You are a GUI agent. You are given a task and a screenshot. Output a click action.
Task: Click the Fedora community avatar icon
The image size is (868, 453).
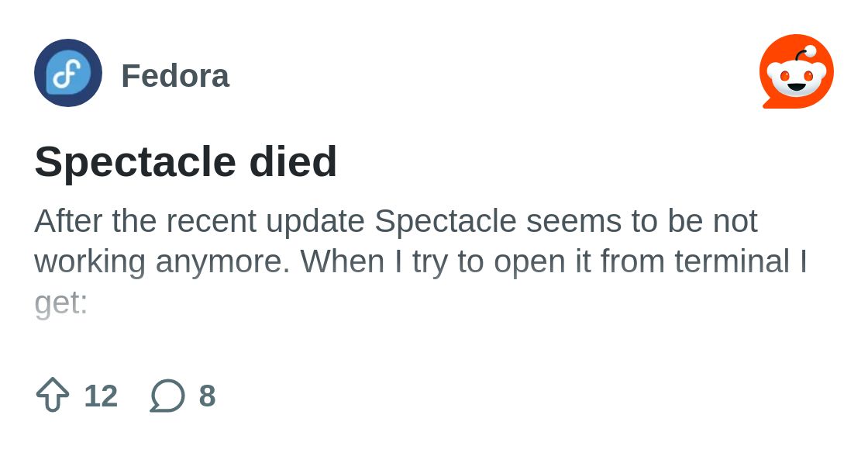point(68,73)
